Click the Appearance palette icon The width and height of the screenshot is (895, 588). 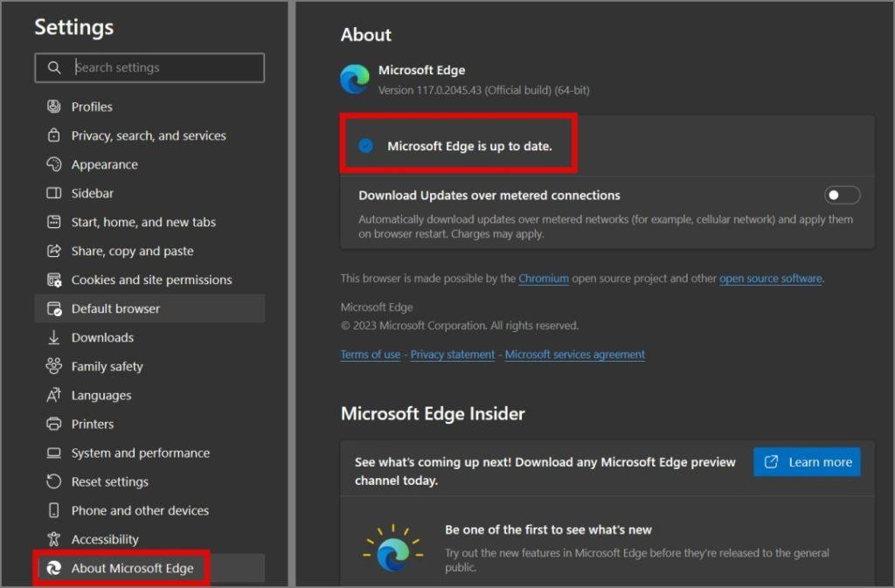click(53, 164)
